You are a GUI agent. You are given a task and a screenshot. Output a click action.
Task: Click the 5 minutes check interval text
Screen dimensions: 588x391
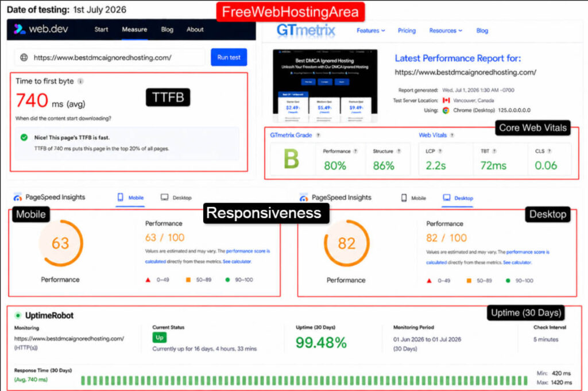(546, 339)
